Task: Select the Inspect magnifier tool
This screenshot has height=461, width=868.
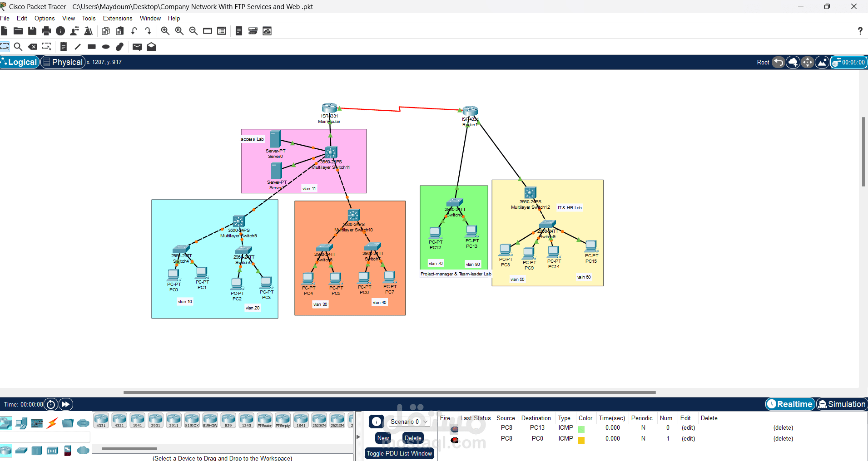Action: coord(18,47)
